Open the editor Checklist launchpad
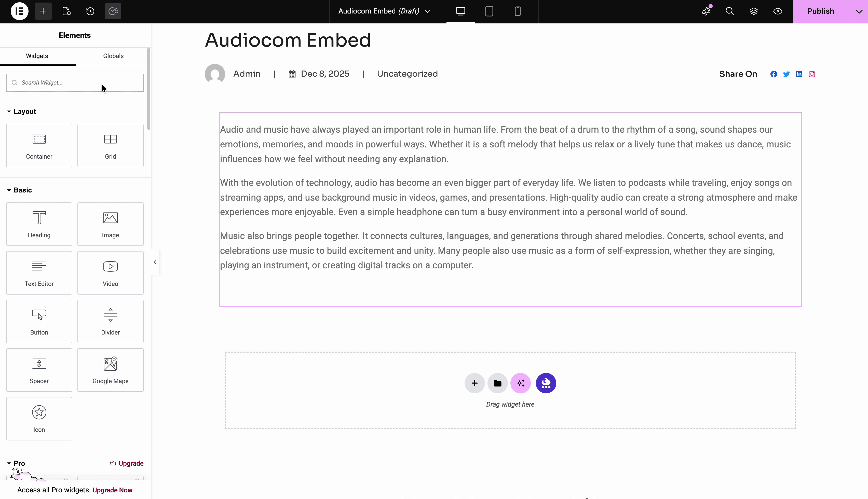The height and width of the screenshot is (499, 868). pyautogui.click(x=113, y=11)
